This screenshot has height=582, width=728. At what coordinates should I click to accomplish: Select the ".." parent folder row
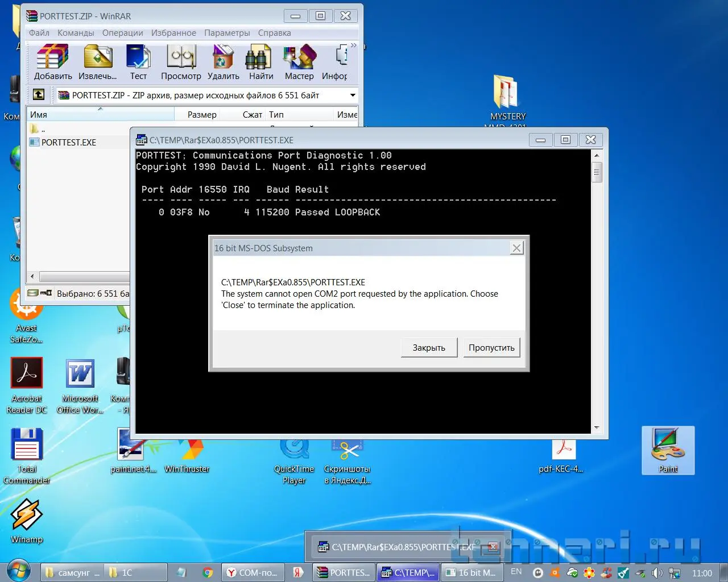point(38,130)
